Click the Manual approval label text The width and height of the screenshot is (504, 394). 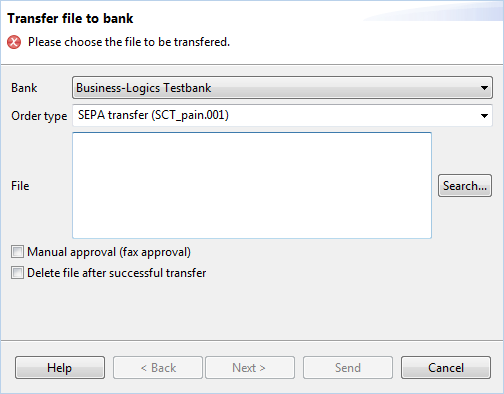pyautogui.click(x=109, y=252)
